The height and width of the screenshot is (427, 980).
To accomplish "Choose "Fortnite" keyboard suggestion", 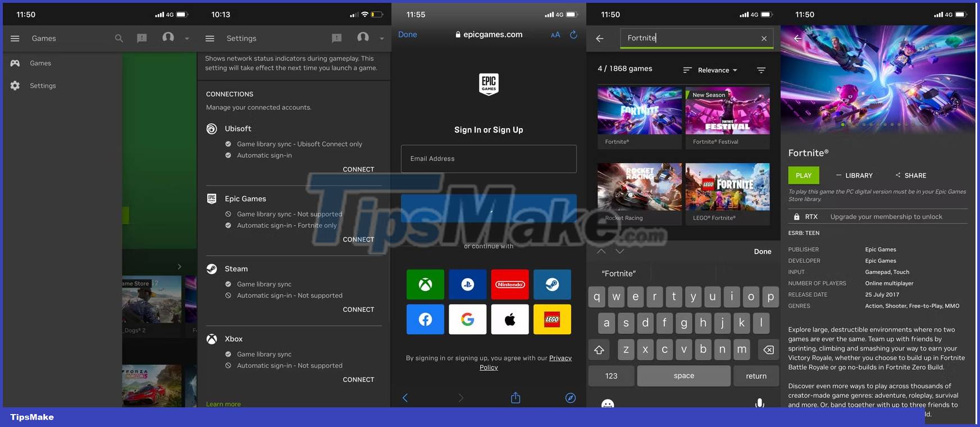I will tap(619, 274).
